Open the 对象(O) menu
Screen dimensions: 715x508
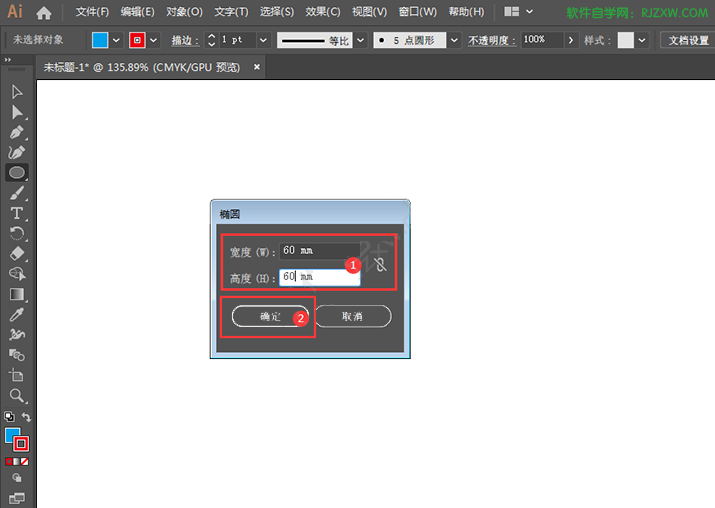coord(184,12)
